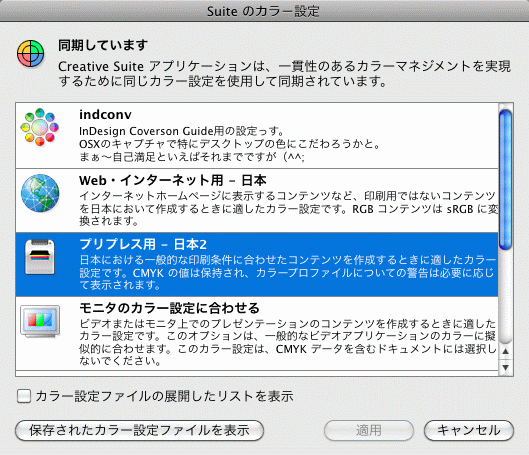
Task: Click the 同期しています heading
Action: point(103,45)
